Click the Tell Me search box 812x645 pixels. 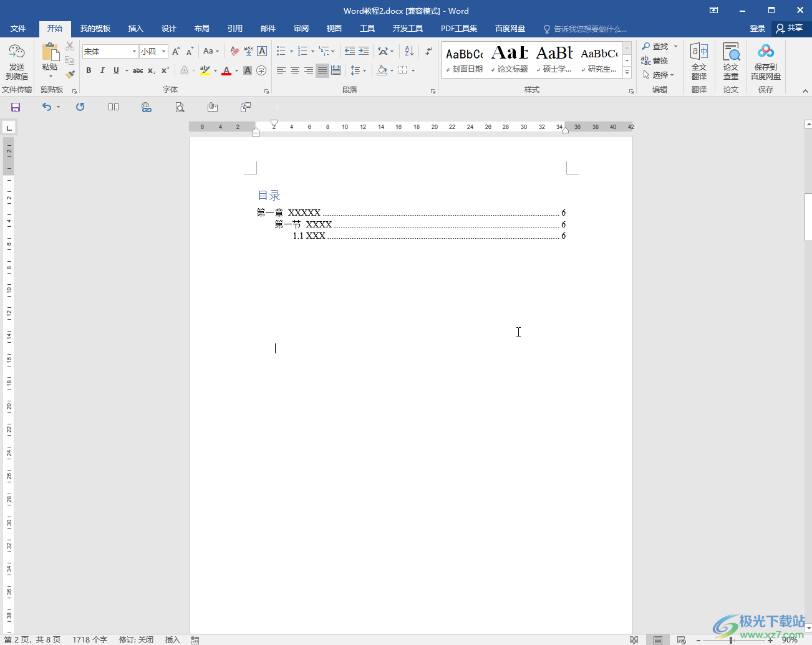(585, 29)
